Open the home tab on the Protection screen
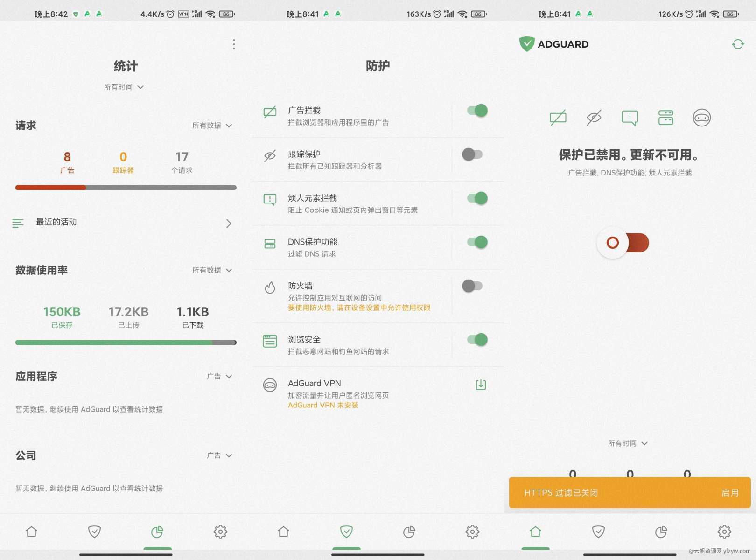The image size is (756, 560). [x=283, y=532]
